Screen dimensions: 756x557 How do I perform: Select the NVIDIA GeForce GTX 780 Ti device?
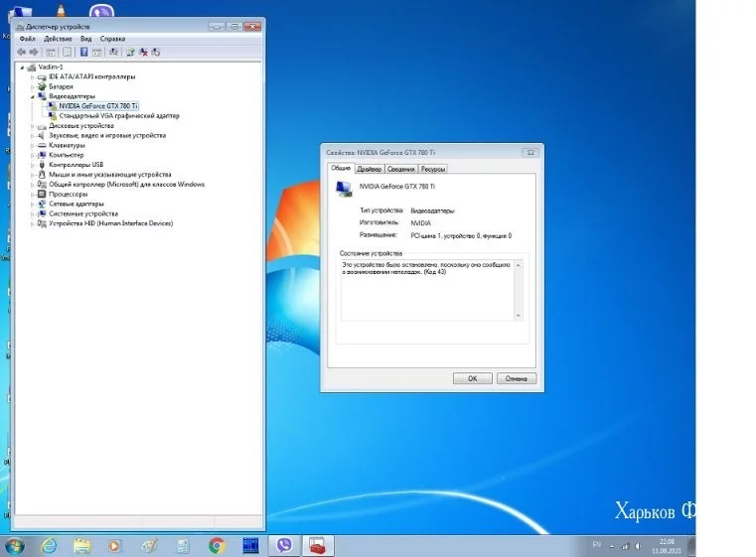(98, 105)
